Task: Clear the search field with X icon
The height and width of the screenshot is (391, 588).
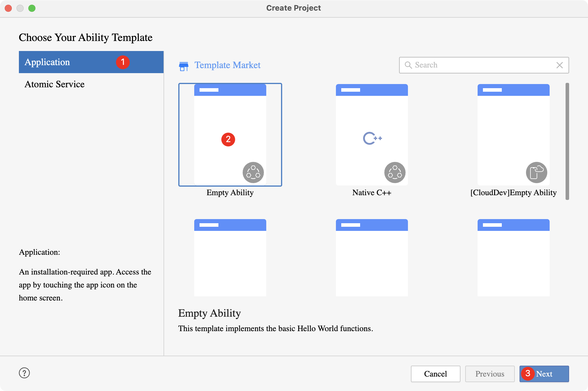Action: (x=559, y=65)
